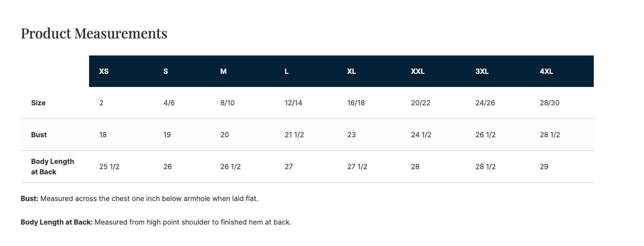
Task: Select bust value 23 for XL
Action: pyautogui.click(x=352, y=135)
